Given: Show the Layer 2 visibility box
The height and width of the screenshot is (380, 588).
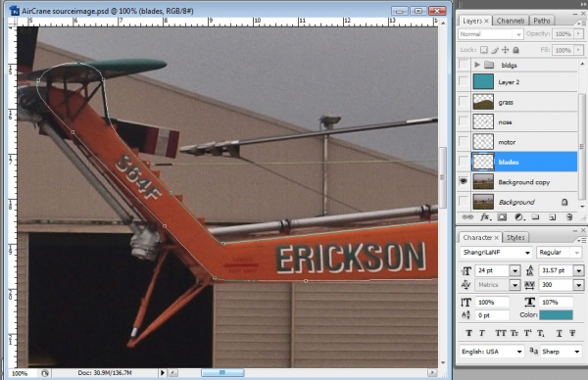Looking at the screenshot, I should pyautogui.click(x=464, y=82).
